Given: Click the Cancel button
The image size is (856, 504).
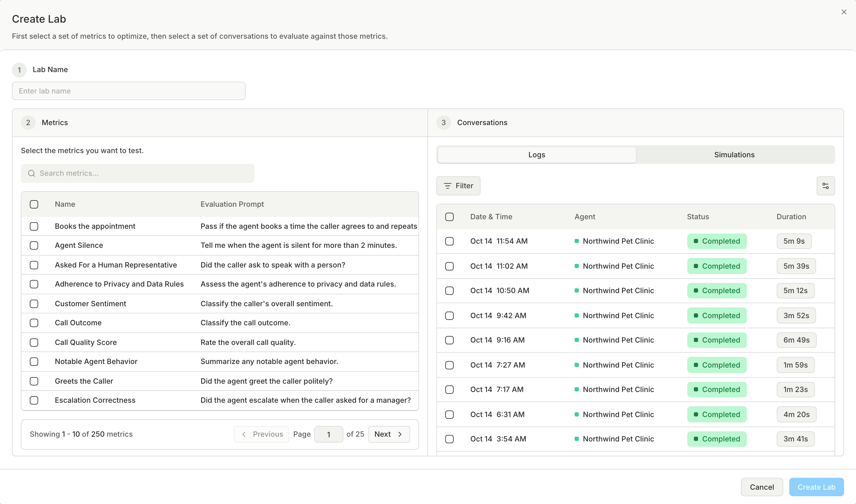Looking at the screenshot, I should tap(762, 487).
